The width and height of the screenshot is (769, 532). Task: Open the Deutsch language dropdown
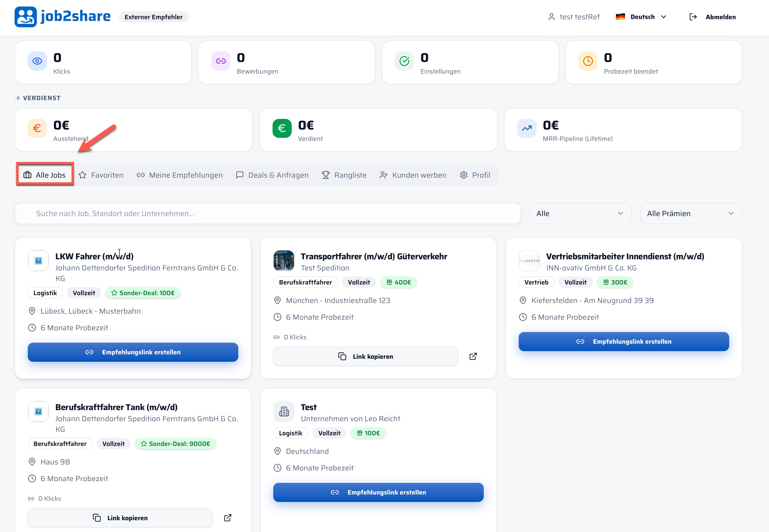click(641, 17)
